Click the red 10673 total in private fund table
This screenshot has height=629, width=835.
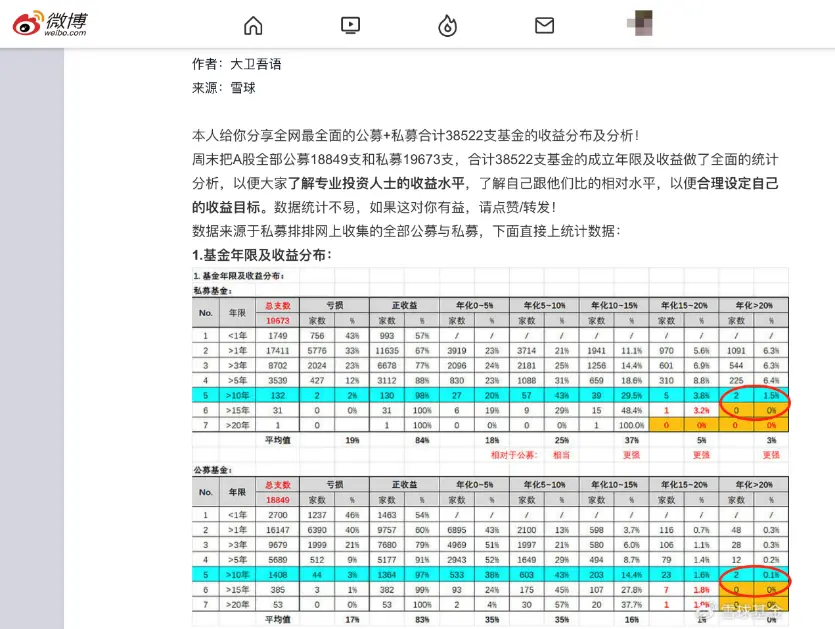click(x=277, y=320)
